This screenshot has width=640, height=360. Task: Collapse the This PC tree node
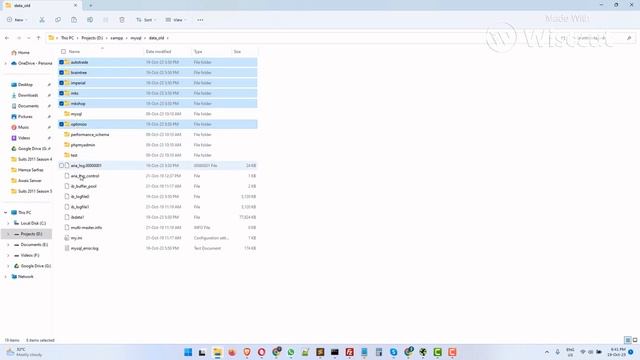(x=5, y=213)
